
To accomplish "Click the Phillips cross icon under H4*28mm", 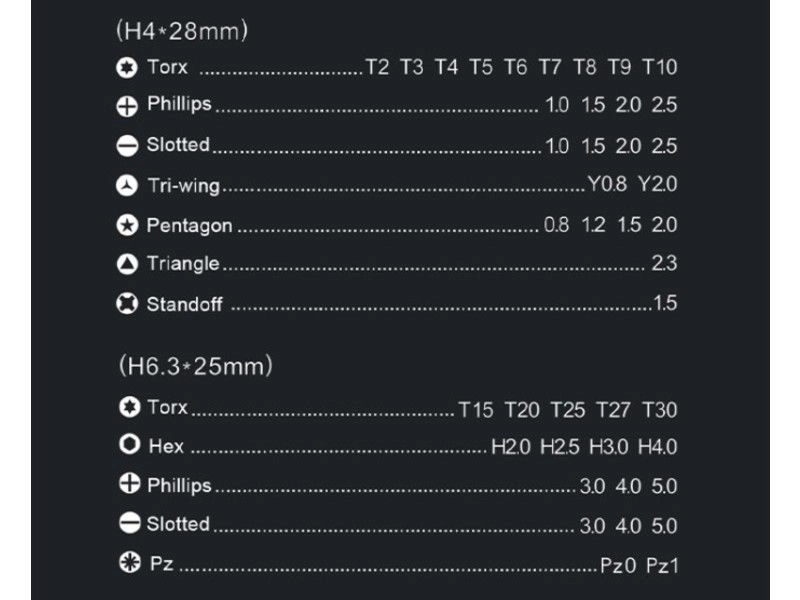I will pyautogui.click(x=127, y=107).
